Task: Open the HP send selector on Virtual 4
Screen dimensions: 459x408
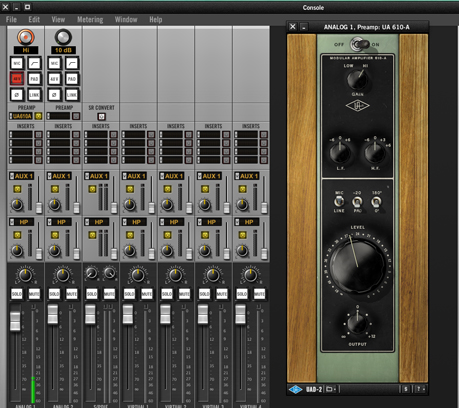Action: point(247,222)
